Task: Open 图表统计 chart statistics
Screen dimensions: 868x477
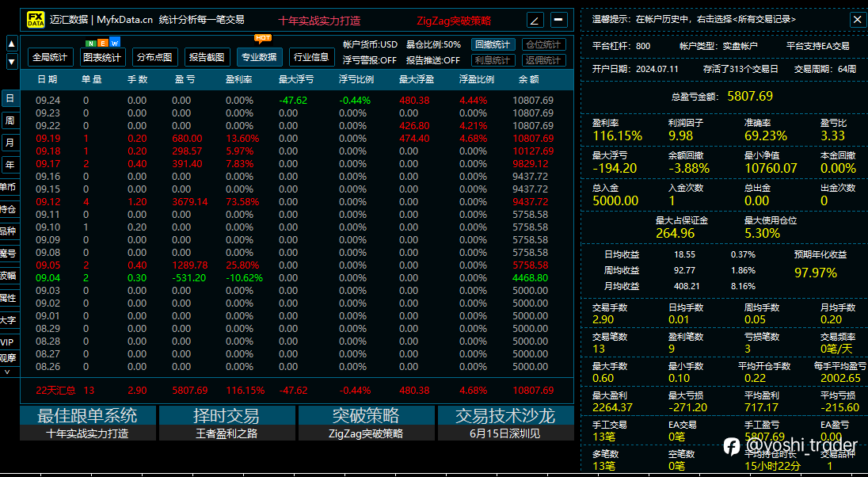Action: tap(102, 57)
